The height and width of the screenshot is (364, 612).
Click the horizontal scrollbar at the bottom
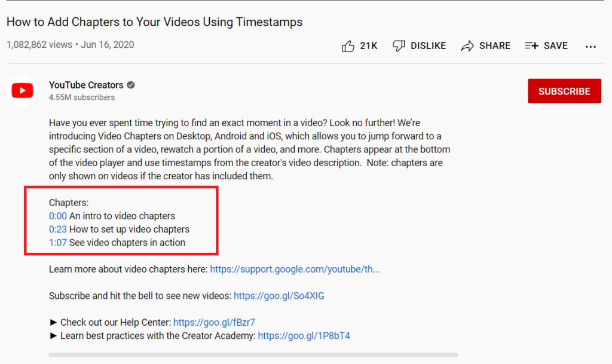[x=253, y=354]
